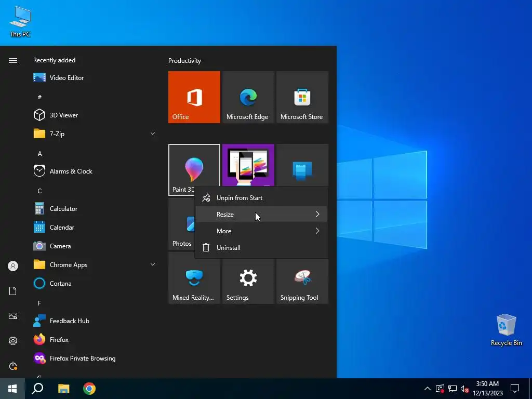The height and width of the screenshot is (399, 532).
Task: Click the Recently added heading
Action: pos(54,60)
